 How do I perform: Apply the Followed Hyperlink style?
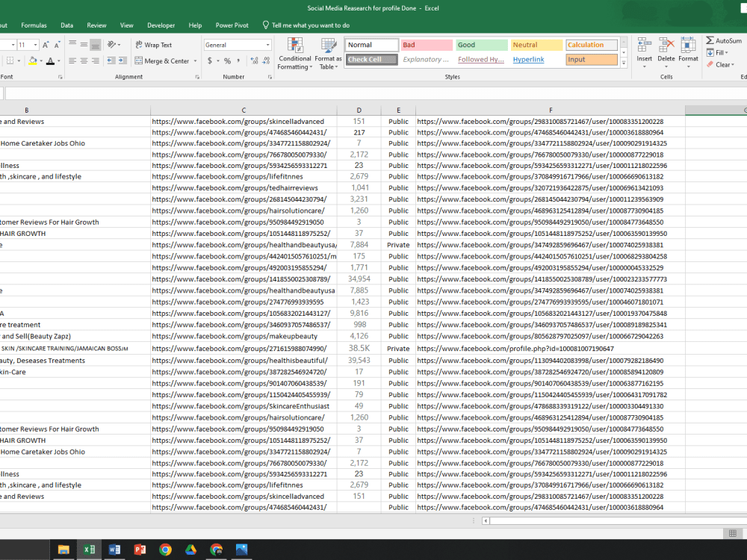click(480, 60)
